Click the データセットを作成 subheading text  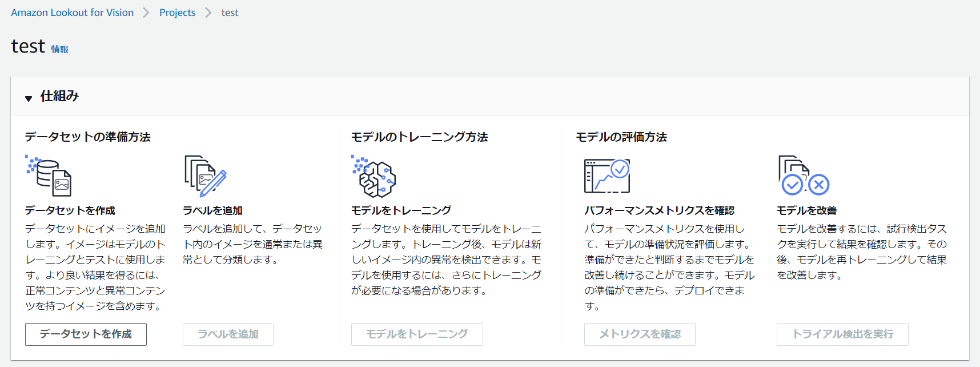point(70,210)
